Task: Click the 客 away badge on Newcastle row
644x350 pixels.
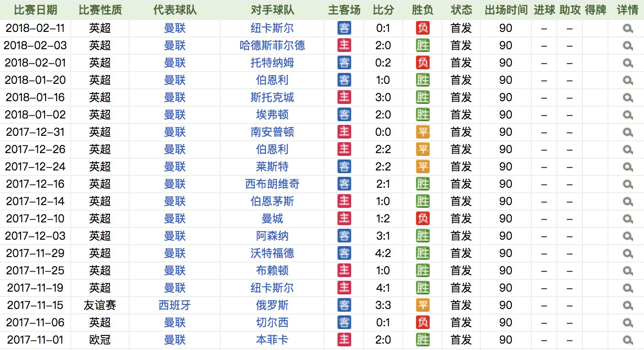Action: tap(343, 28)
